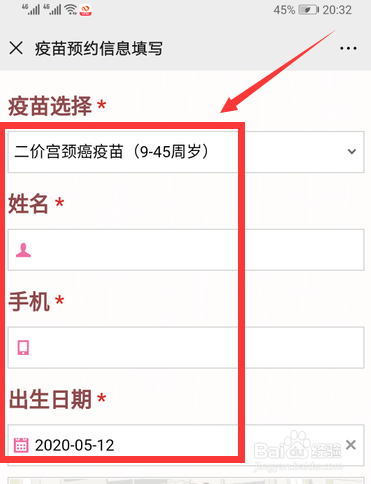Screen dimensions: 371x484
Task: Tap the battery icon in status bar
Action: tap(308, 10)
